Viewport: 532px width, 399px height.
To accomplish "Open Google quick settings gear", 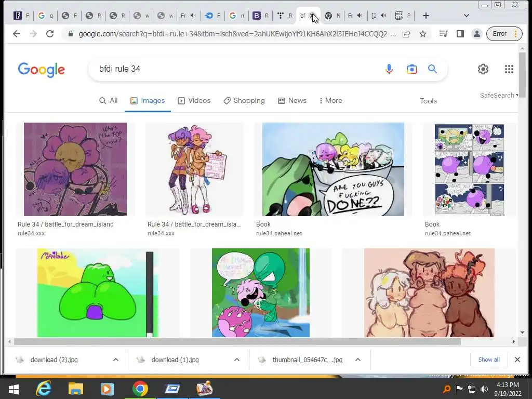I will (x=483, y=69).
